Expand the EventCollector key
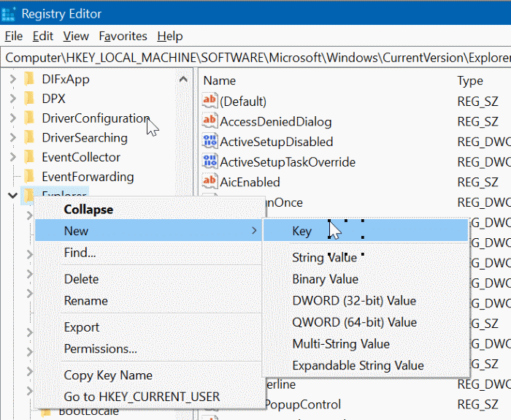Viewport: 511px width, 420px height. pyautogui.click(x=12, y=157)
